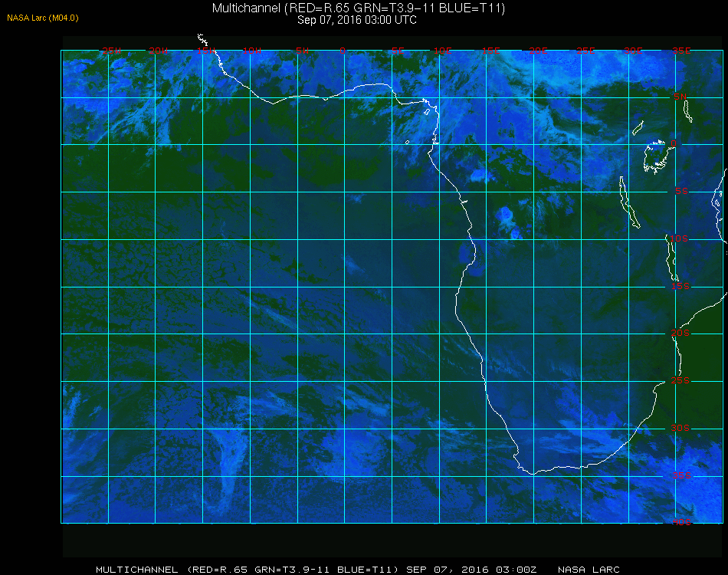
Task: Click the 40S latitude label
Action: pyautogui.click(x=681, y=522)
